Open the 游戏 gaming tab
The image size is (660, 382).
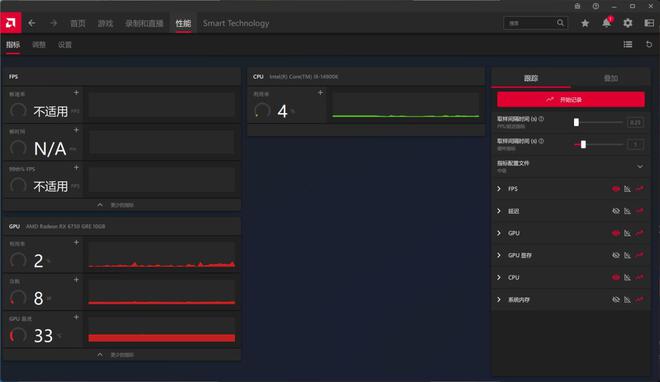tap(105, 23)
